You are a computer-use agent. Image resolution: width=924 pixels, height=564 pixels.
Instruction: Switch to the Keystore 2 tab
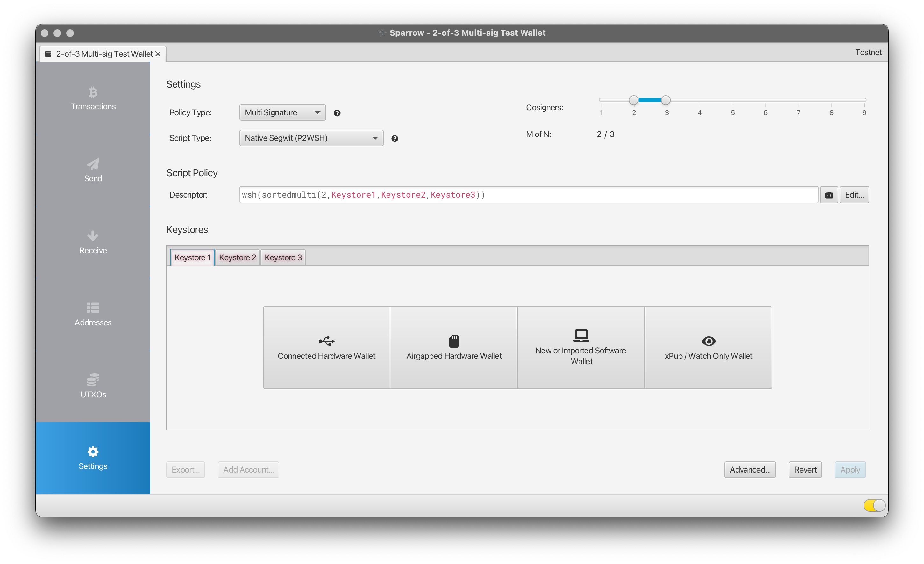pyautogui.click(x=238, y=257)
